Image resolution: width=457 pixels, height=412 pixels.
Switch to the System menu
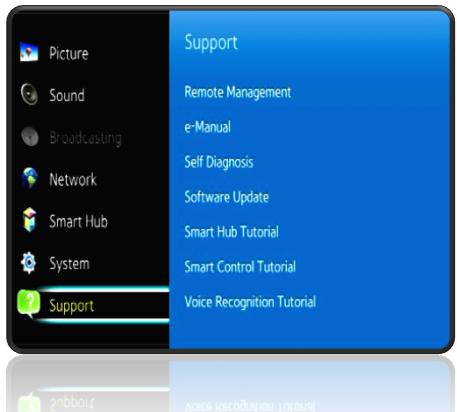[x=69, y=264]
